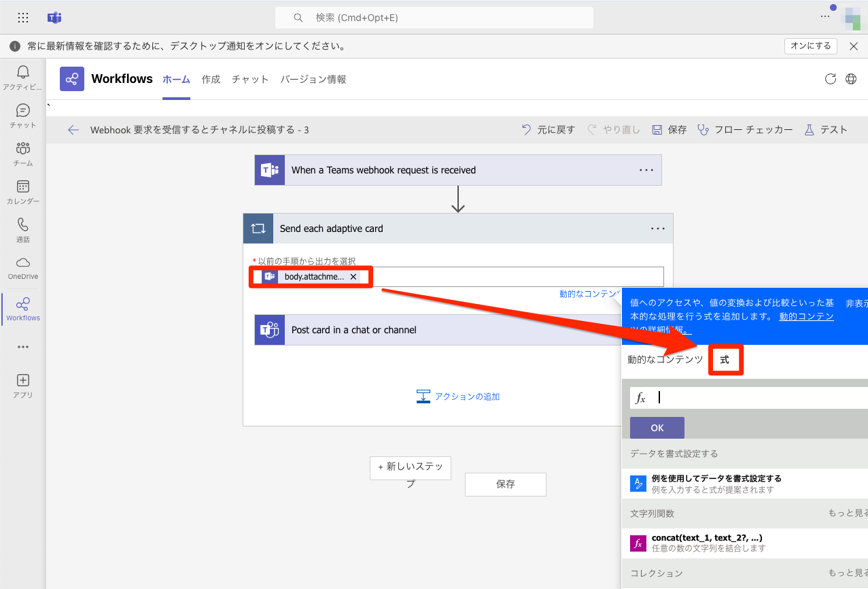Open Calls phone icon in sidebar
868x589 pixels.
click(x=23, y=230)
